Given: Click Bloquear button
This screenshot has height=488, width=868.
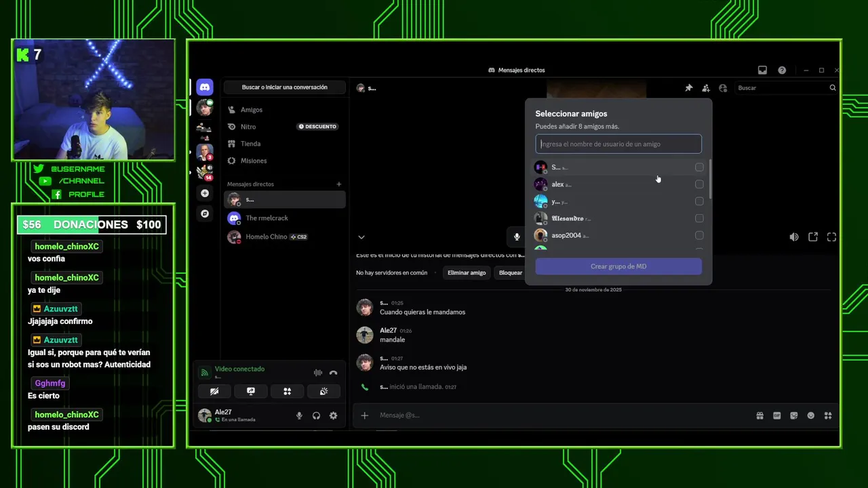Looking at the screenshot, I should point(510,272).
